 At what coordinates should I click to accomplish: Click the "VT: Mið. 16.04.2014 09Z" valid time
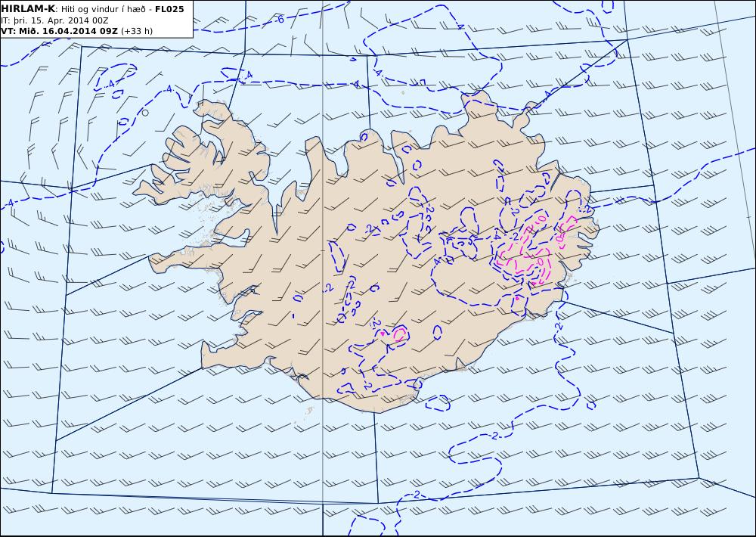click(x=59, y=31)
